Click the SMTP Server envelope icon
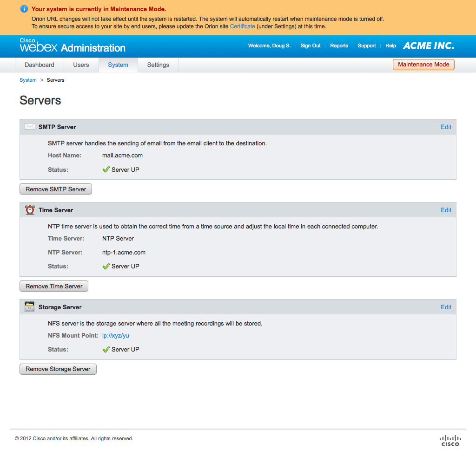The height and width of the screenshot is (456, 476). 30,127
